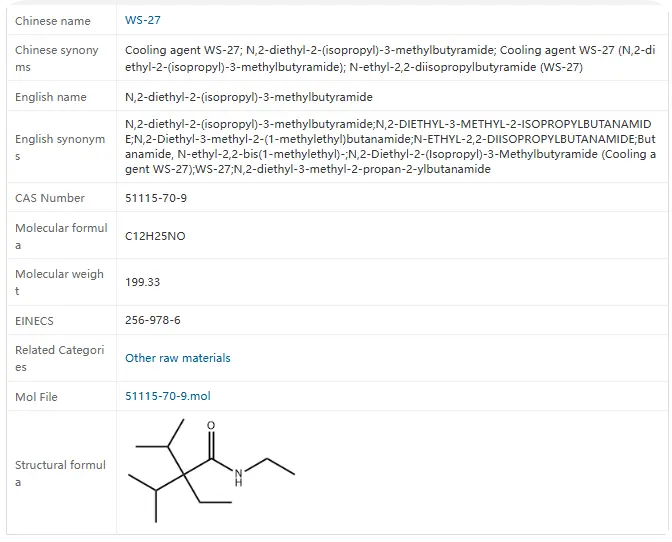Screen dimensions: 672x542
Task: Click the CAS Number row label
Action: [x=50, y=198]
